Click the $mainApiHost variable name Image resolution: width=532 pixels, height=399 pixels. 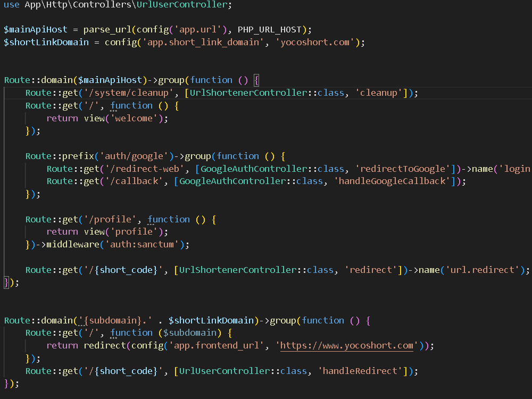pos(35,29)
